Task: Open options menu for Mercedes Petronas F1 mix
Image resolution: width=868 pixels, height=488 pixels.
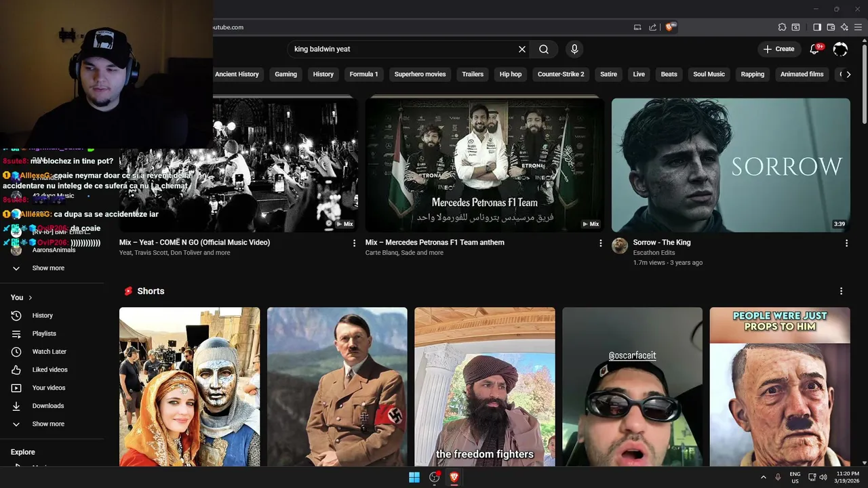Action: [600, 243]
